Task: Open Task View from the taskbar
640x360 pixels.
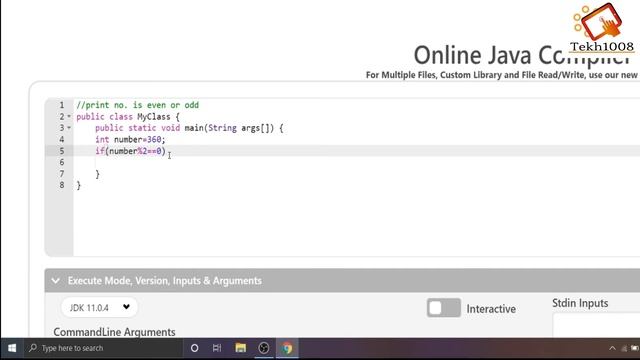Action: coord(217,348)
